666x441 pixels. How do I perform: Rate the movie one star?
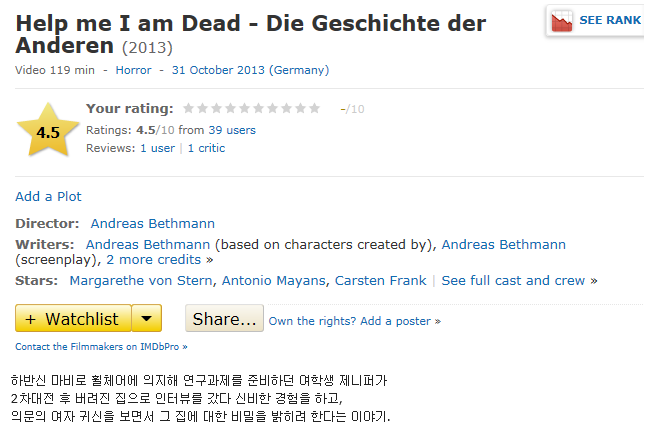tap(189, 108)
